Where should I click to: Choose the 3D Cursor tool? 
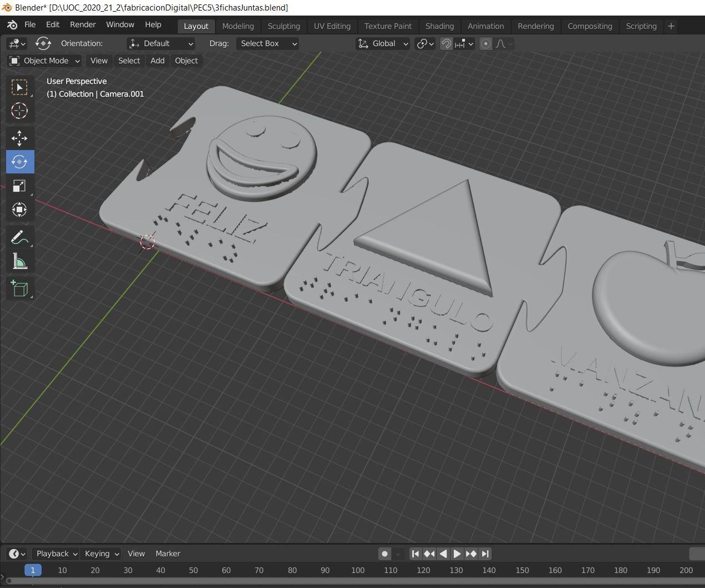tap(19, 111)
